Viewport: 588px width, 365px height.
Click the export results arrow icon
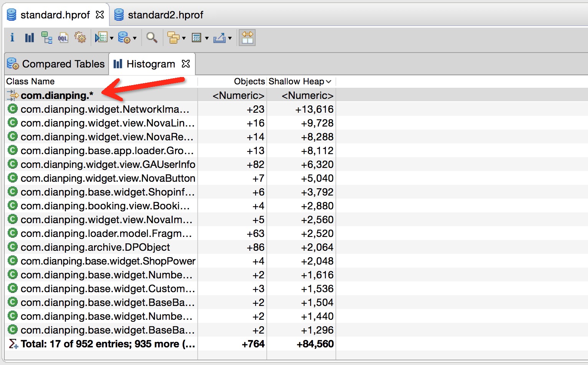[220, 38]
